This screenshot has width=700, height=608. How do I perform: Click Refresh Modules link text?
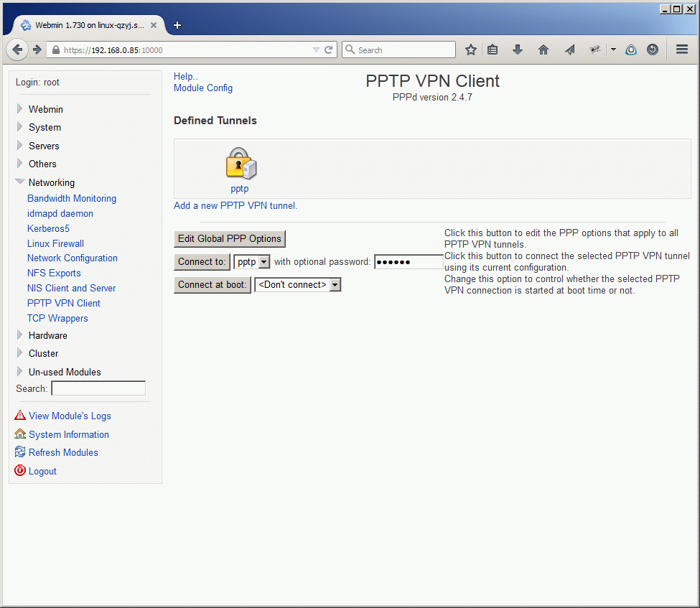coord(63,453)
